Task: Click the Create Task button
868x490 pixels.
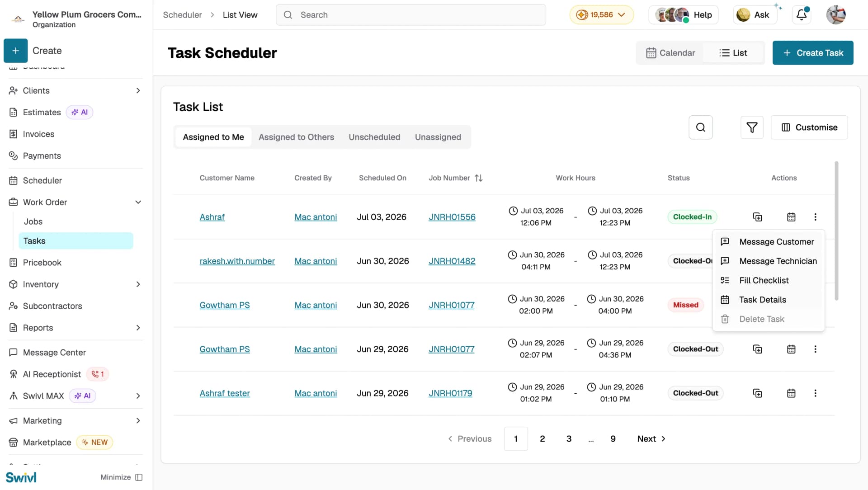Action: coord(813,53)
